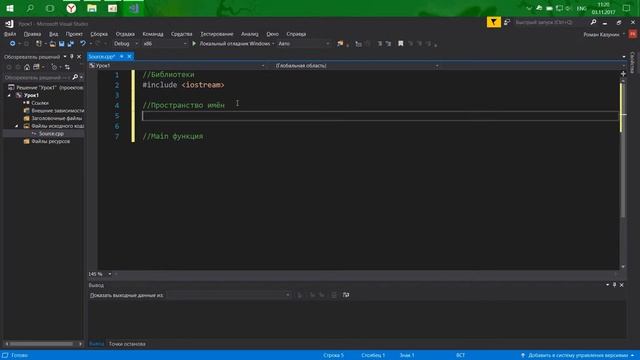640x360 pixels.
Task: Open the Правка menu
Action: tap(32, 34)
